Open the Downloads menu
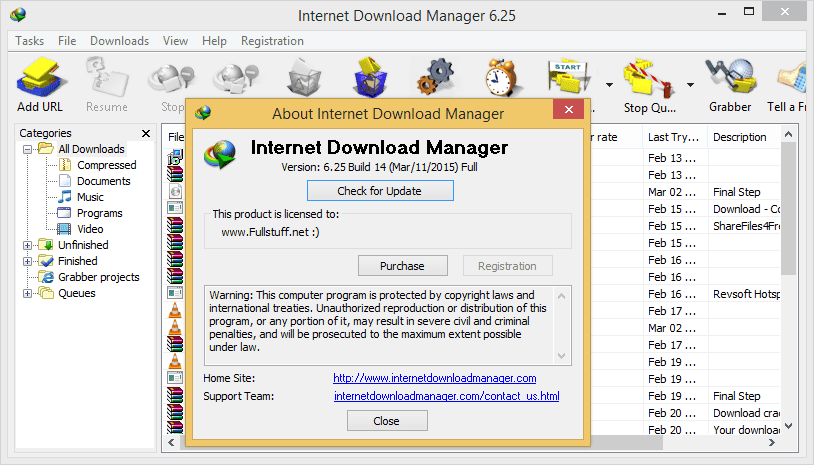This screenshot has height=465, width=814. [x=119, y=41]
